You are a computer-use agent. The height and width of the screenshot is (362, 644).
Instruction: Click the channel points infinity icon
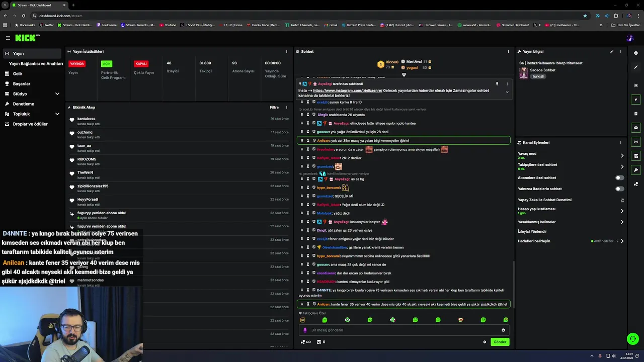tap(305, 342)
